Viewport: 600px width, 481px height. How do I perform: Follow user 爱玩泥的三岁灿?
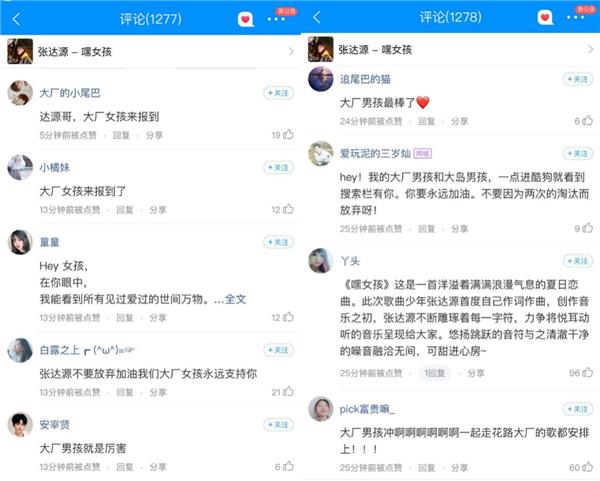578,153
